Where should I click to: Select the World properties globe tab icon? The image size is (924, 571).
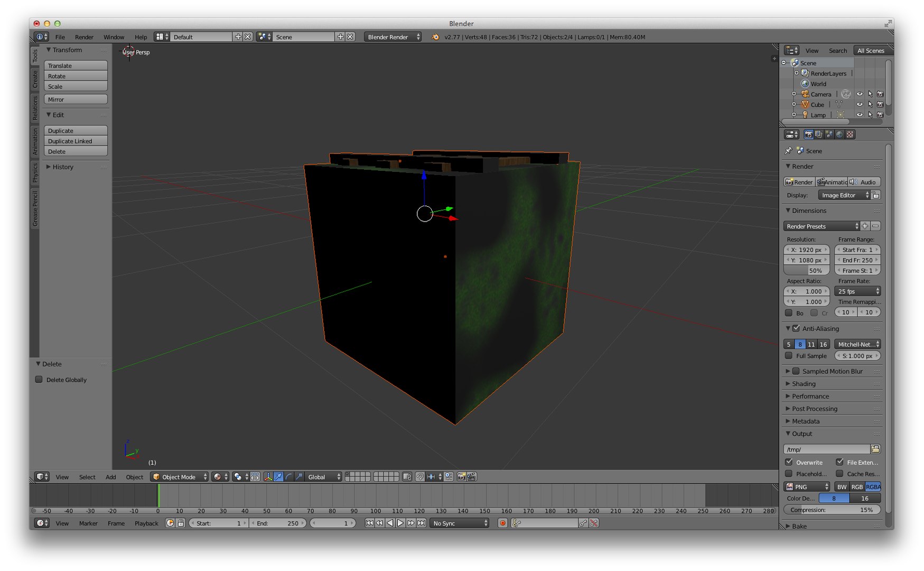pos(839,134)
